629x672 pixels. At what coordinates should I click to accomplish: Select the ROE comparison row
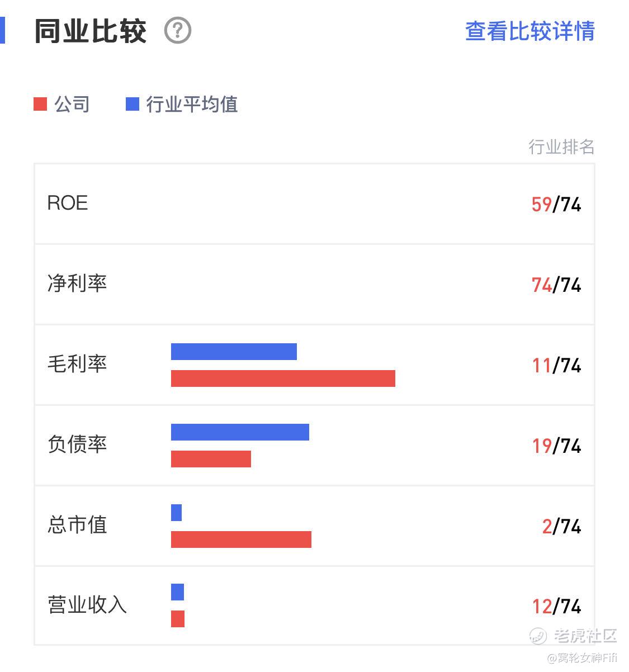click(314, 204)
